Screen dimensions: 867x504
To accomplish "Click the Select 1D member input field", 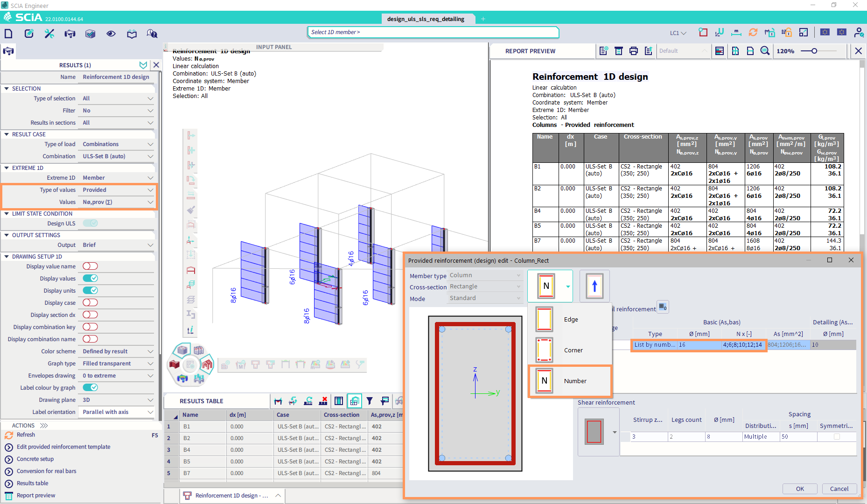I will click(433, 32).
